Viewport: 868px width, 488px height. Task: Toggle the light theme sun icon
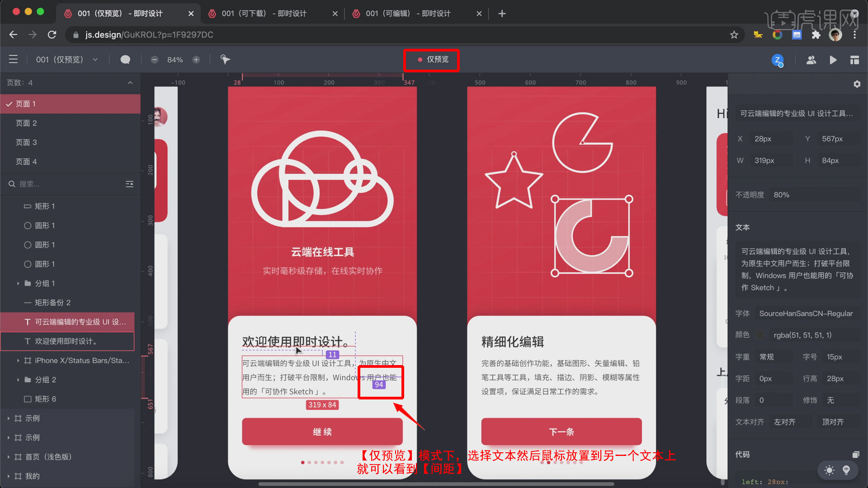click(x=829, y=470)
